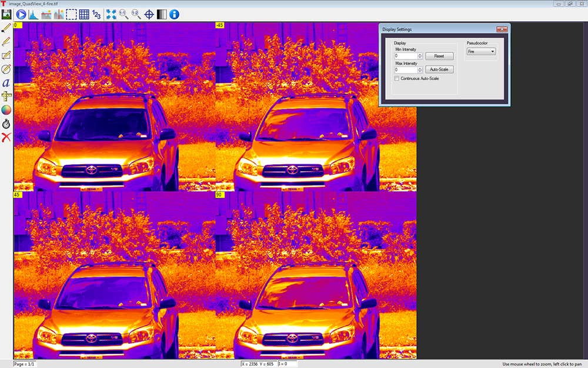The width and height of the screenshot is (588, 368).
Task: Click the save image floppy disk icon
Action: pos(6,14)
